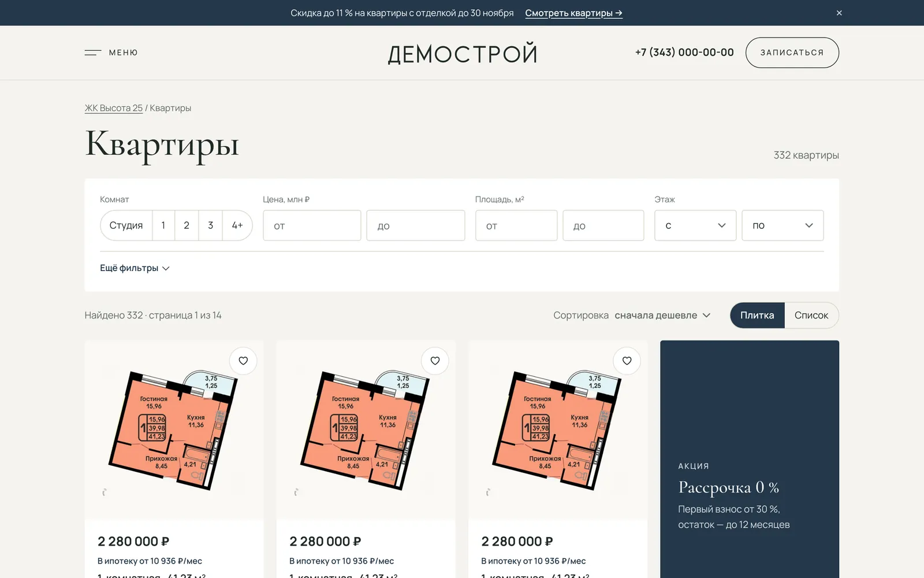This screenshot has width=924, height=578.
Task: Focus the area 'от' input
Action: [516, 225]
